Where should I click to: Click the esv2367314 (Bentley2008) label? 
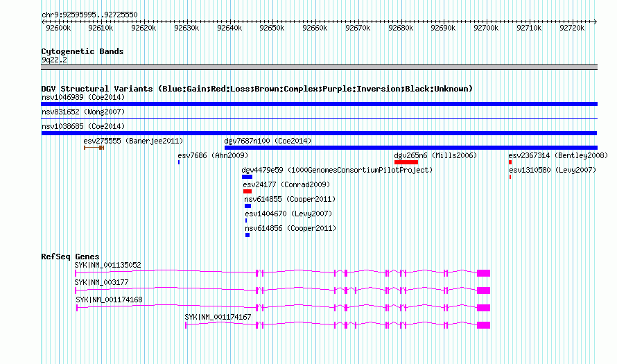[558, 155]
